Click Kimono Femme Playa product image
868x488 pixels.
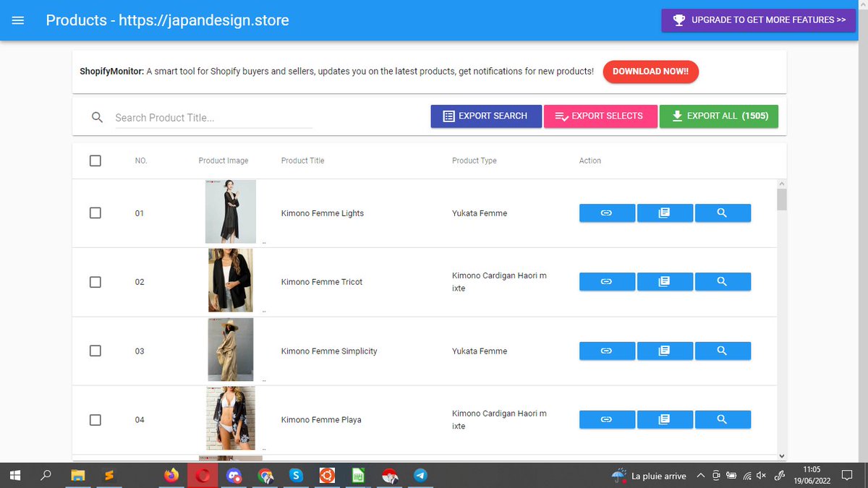(231, 419)
